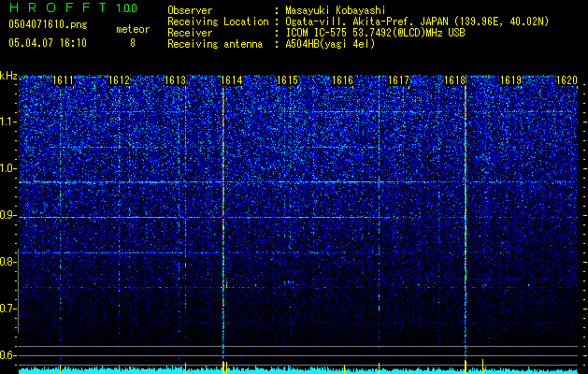Click the 0.8 kHz axis label
This screenshot has height=374, width=588.
7,262
